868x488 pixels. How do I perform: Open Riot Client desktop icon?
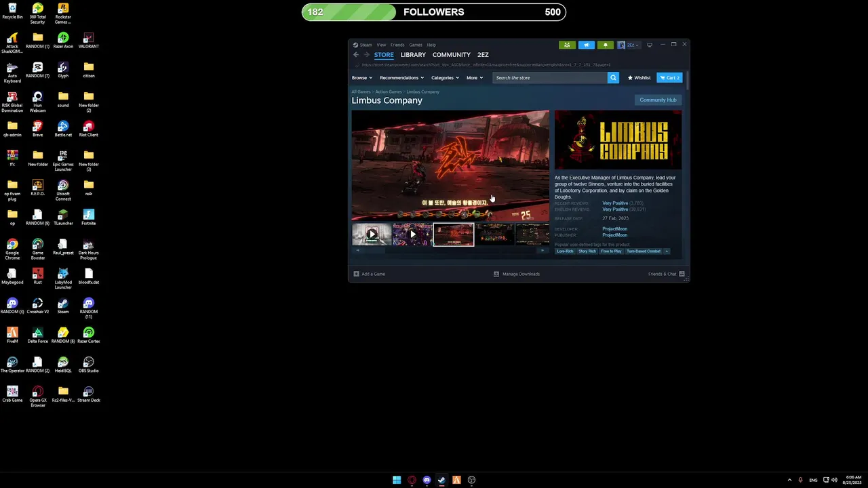(x=88, y=129)
